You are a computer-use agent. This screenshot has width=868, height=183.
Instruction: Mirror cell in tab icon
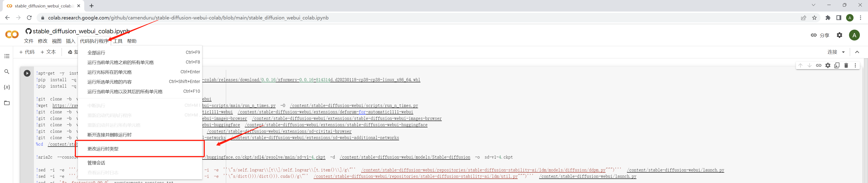pos(837,65)
